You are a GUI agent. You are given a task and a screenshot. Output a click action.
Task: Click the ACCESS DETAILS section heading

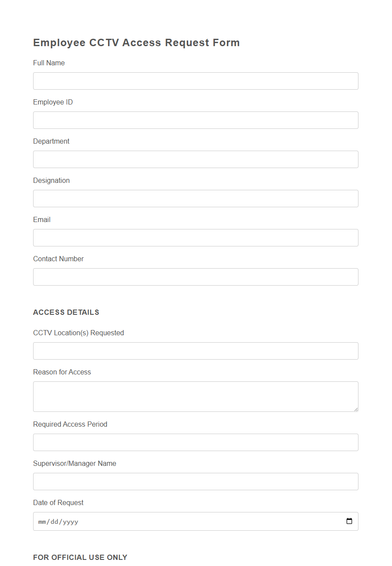click(x=66, y=312)
